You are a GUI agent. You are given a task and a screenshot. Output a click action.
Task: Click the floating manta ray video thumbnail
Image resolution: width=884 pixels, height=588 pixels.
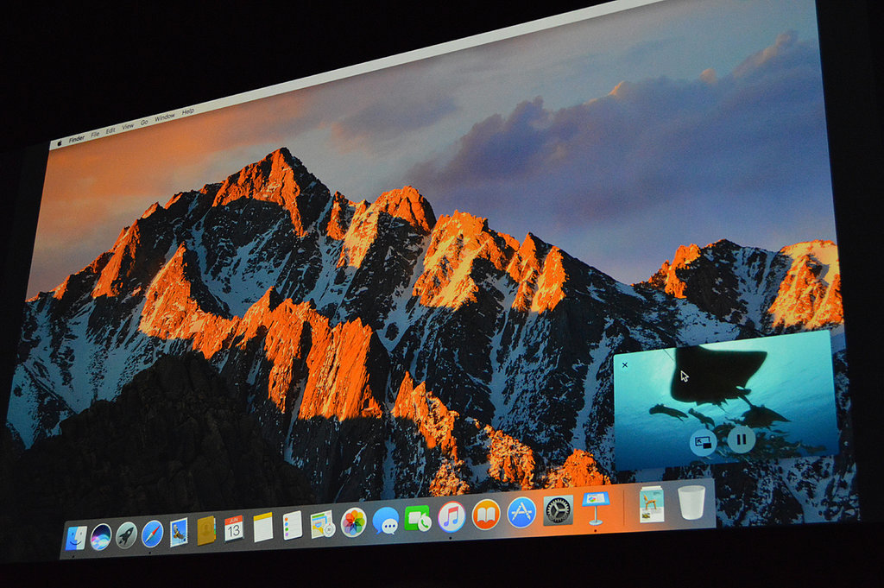[724, 401]
